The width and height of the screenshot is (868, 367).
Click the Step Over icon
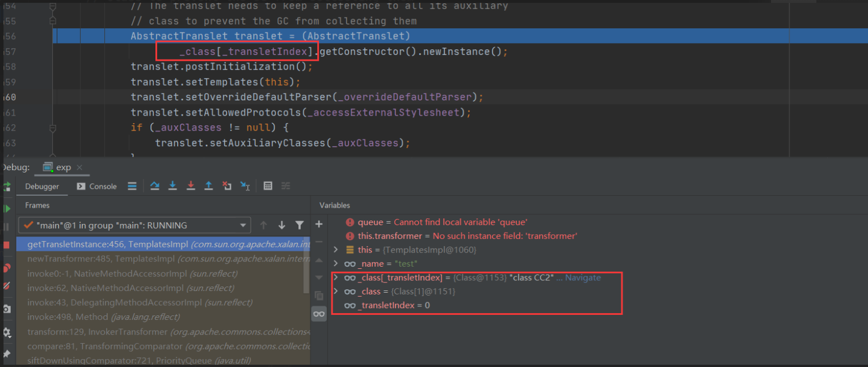[x=155, y=186]
